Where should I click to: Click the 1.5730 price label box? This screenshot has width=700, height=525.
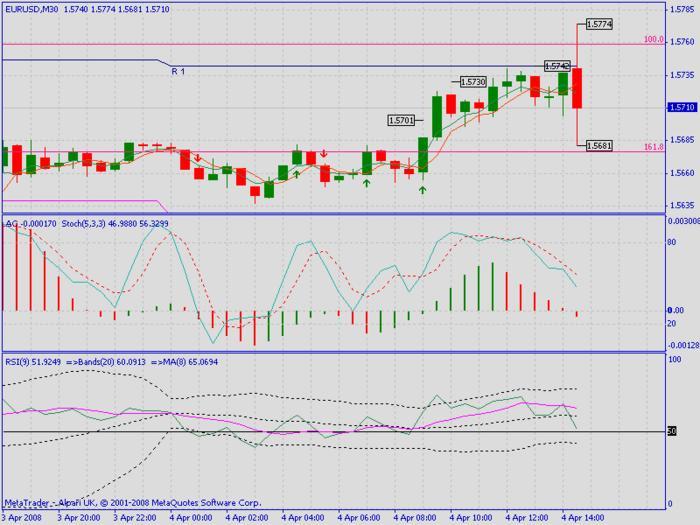(474, 81)
